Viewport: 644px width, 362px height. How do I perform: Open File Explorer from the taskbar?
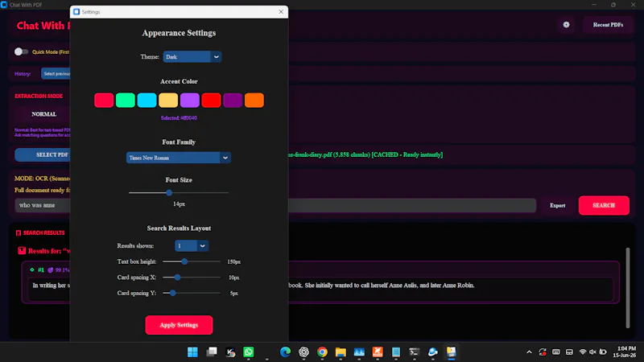click(x=341, y=352)
